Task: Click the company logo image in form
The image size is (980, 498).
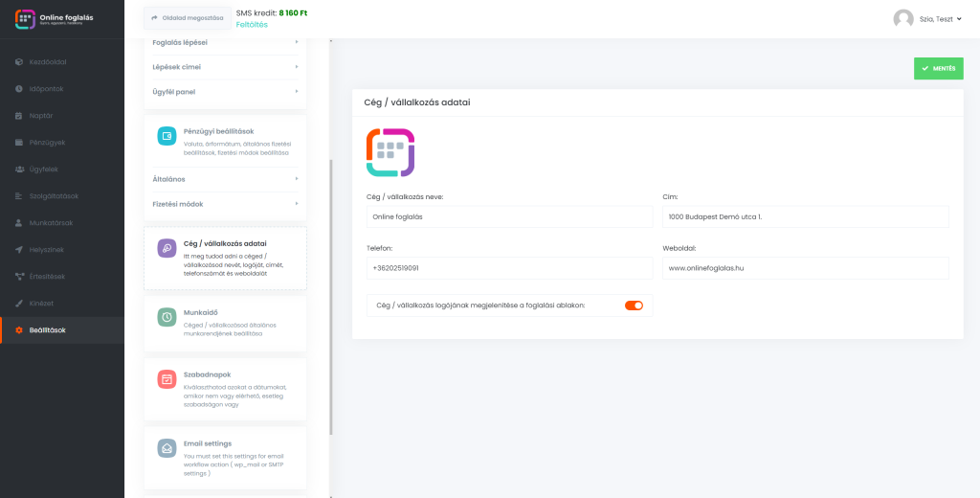Action: coord(390,152)
